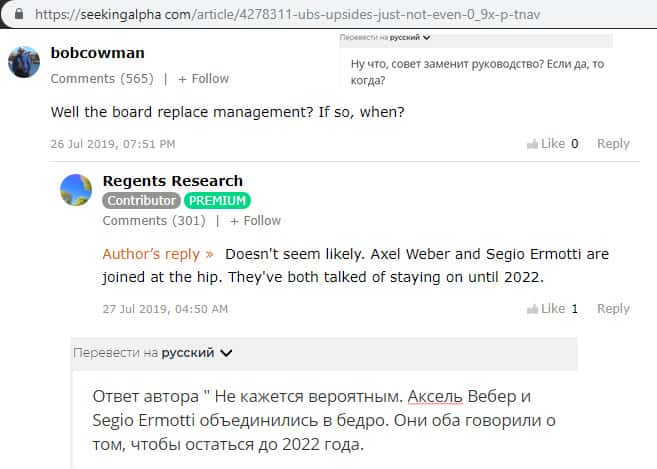Click bobcowman's avatar picture
This screenshot has width=657, height=469.
pyautogui.click(x=23, y=62)
